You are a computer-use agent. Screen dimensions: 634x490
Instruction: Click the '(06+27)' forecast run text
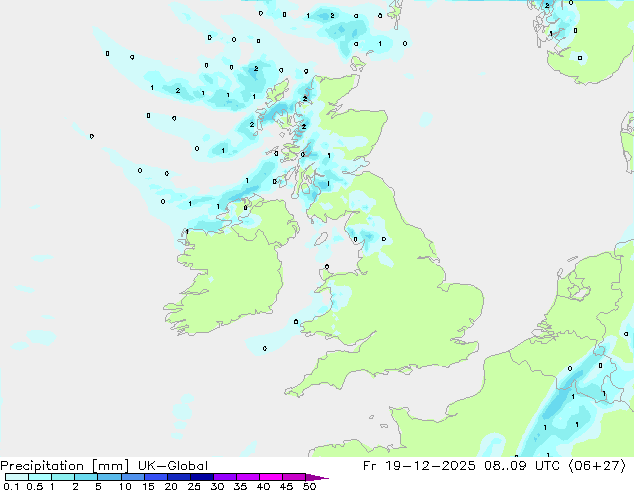[x=597, y=466]
